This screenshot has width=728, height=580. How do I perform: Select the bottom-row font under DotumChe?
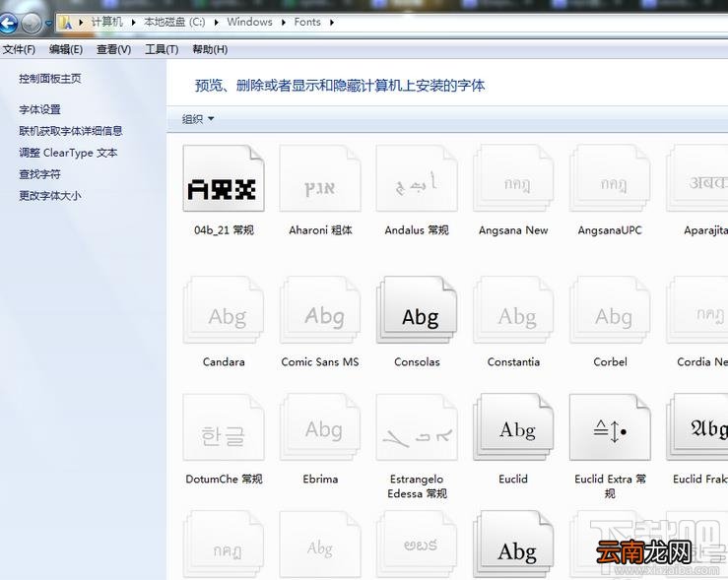coord(224,545)
